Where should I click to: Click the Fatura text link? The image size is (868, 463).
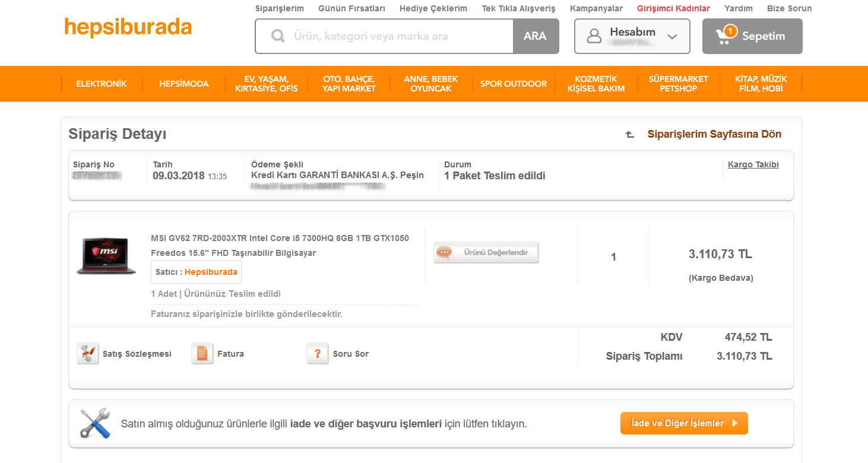tap(230, 354)
